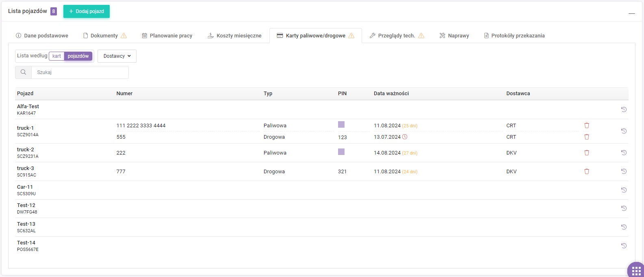Image resolution: width=644 pixels, height=277 pixels.
Task: Click the Dodaj pojazd button
Action: pos(87,11)
